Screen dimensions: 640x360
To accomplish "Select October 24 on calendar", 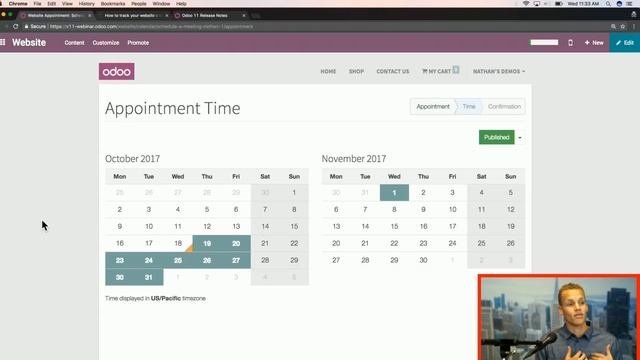I will tap(149, 260).
